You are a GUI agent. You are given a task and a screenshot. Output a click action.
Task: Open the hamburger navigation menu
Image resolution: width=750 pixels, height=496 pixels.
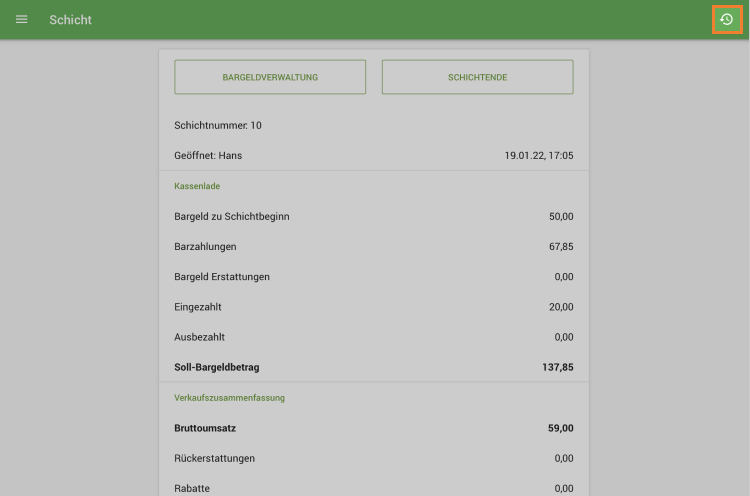22,20
